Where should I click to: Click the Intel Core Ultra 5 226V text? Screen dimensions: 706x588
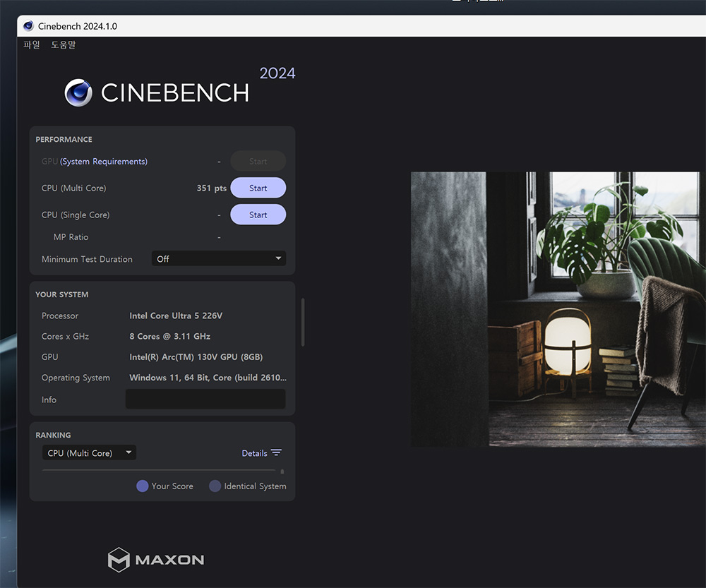coord(176,316)
